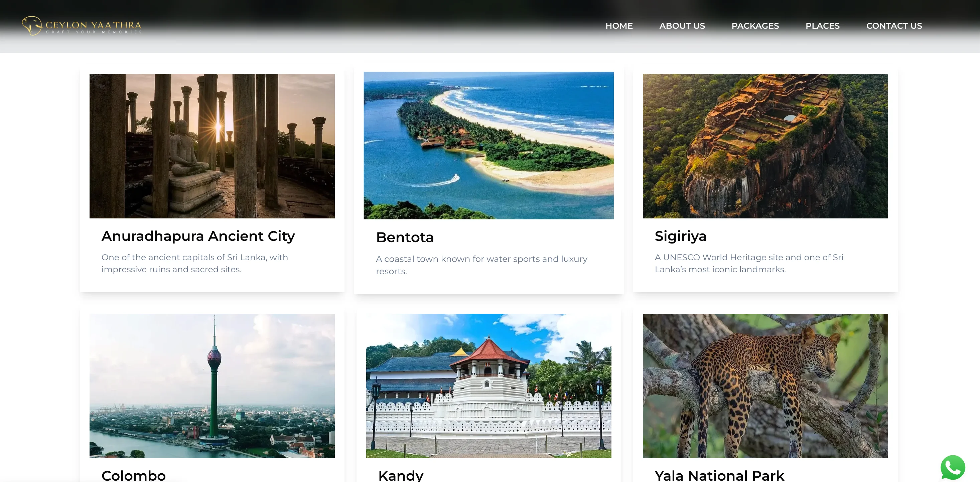
Task: Select the Colombo heading
Action: (134, 475)
